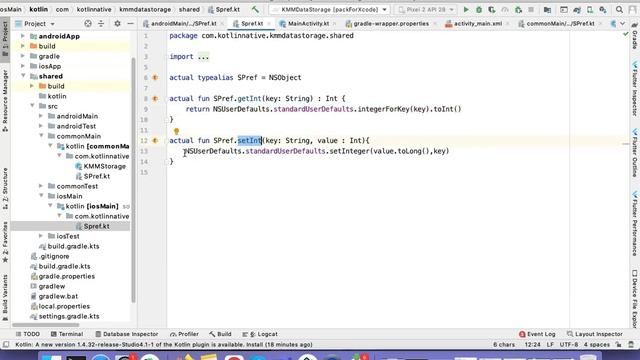Image resolution: width=640 pixels, height=360 pixels.
Task: Expand the androidApp folder
Action: pos(23,36)
